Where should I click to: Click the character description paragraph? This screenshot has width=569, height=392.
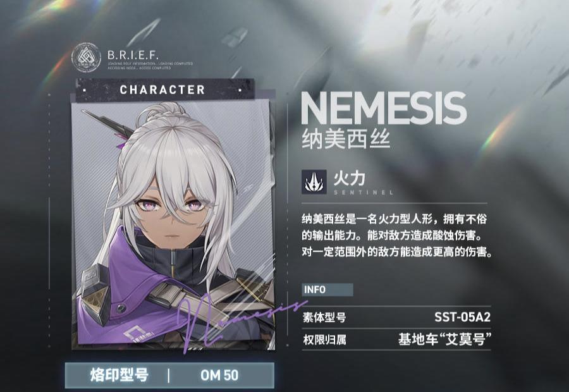pos(396,235)
